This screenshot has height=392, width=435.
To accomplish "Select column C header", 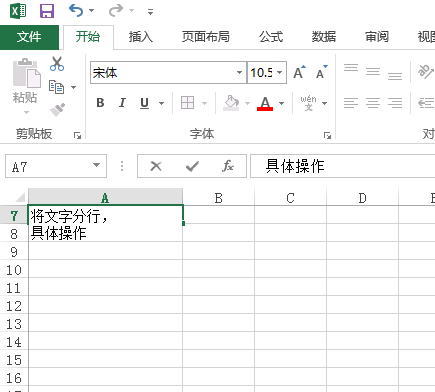I will (291, 198).
